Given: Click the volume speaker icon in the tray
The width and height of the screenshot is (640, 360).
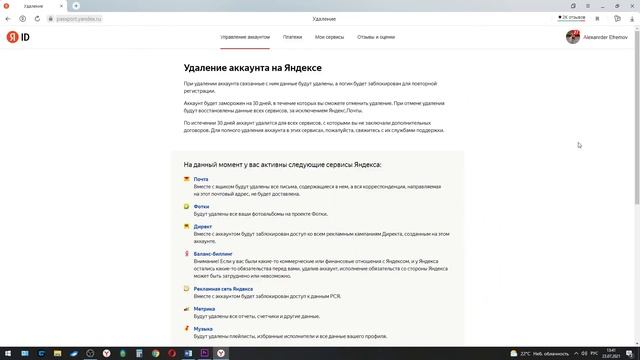Looking at the screenshot, I should coord(584,353).
